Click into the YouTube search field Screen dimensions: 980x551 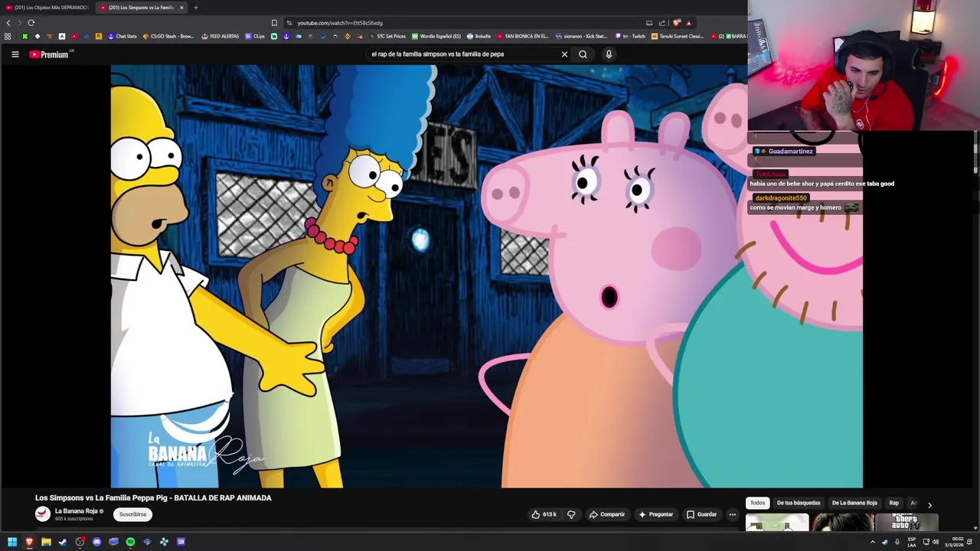pyautogui.click(x=463, y=54)
